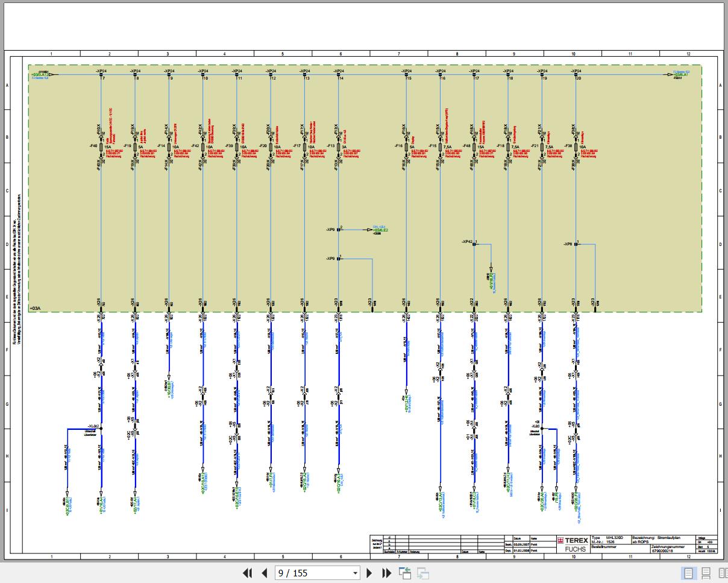The width and height of the screenshot is (728, 583).
Task: Click the TEREX logo in the title block
Action: [x=573, y=541]
